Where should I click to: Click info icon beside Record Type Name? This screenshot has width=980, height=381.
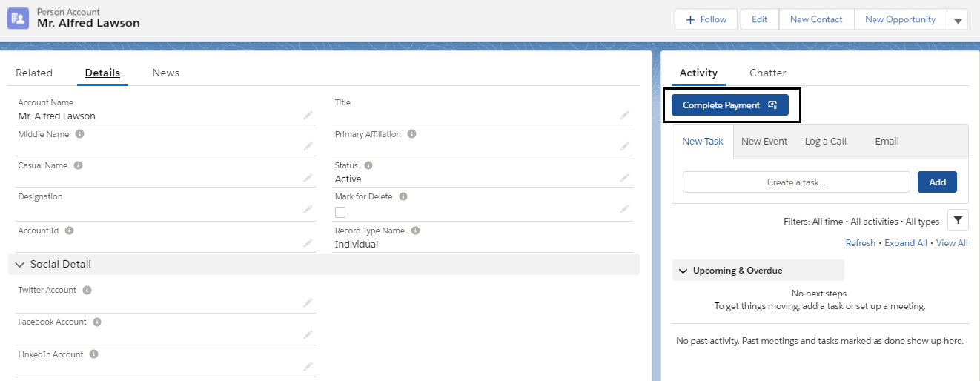415,231
